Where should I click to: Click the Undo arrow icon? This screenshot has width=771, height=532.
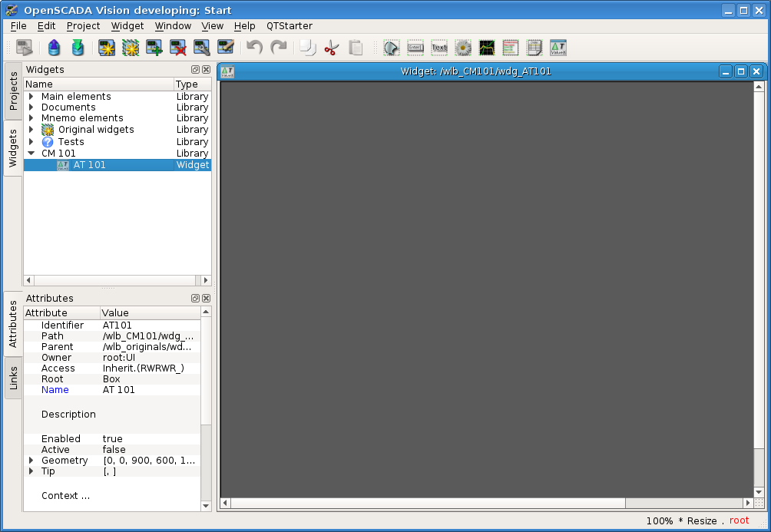click(x=254, y=48)
